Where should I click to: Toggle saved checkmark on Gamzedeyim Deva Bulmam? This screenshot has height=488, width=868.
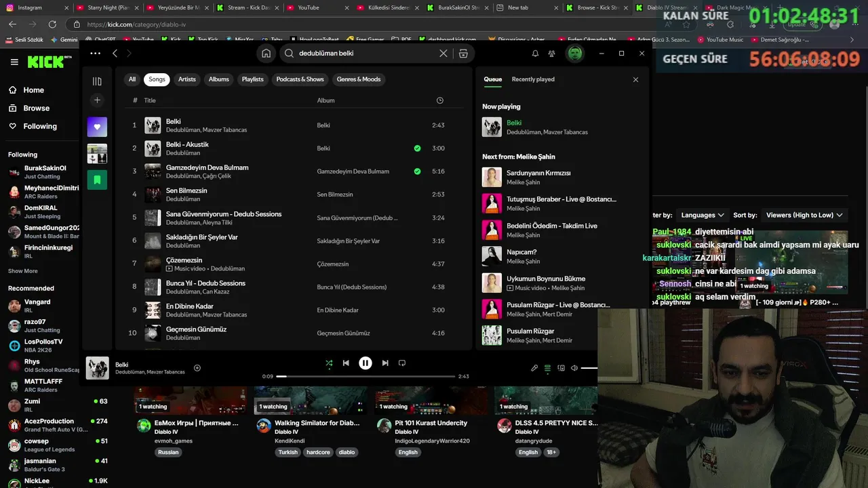417,171
